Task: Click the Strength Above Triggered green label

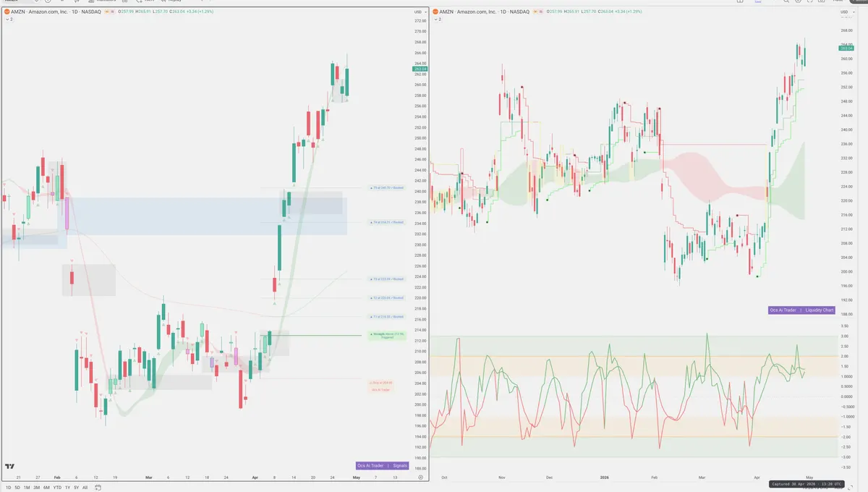Action: [387, 336]
